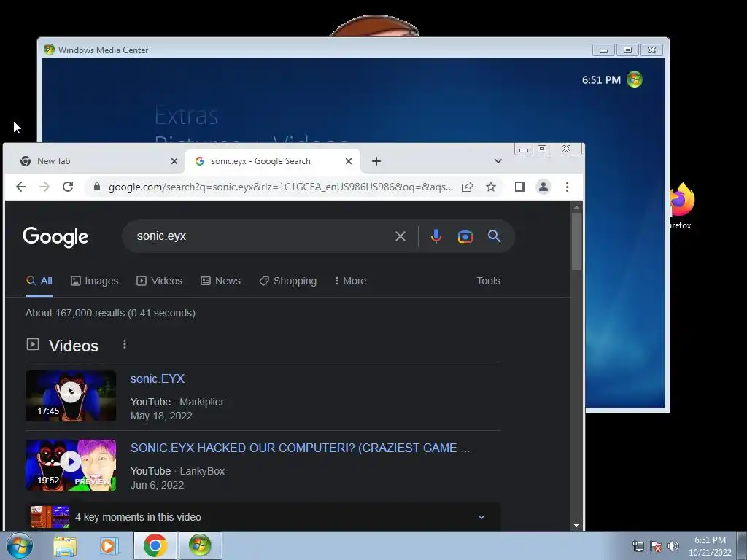The height and width of the screenshot is (560, 747).
Task: Select the sonic.eyx Google Search tab
Action: point(273,161)
